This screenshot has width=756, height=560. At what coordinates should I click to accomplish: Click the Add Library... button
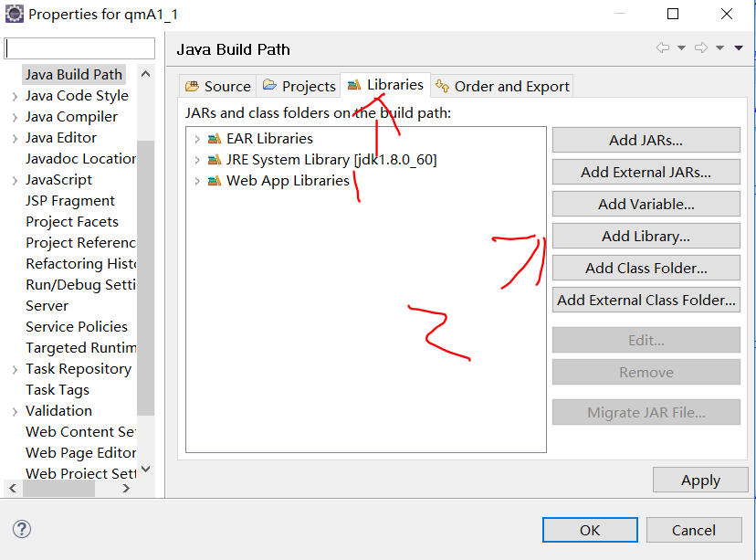pyautogui.click(x=646, y=236)
